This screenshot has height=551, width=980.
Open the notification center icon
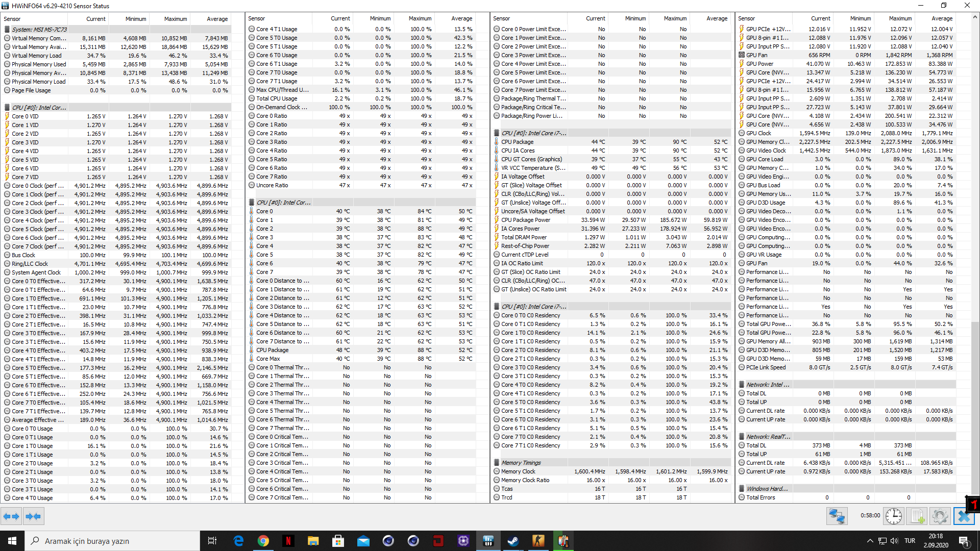click(x=964, y=541)
